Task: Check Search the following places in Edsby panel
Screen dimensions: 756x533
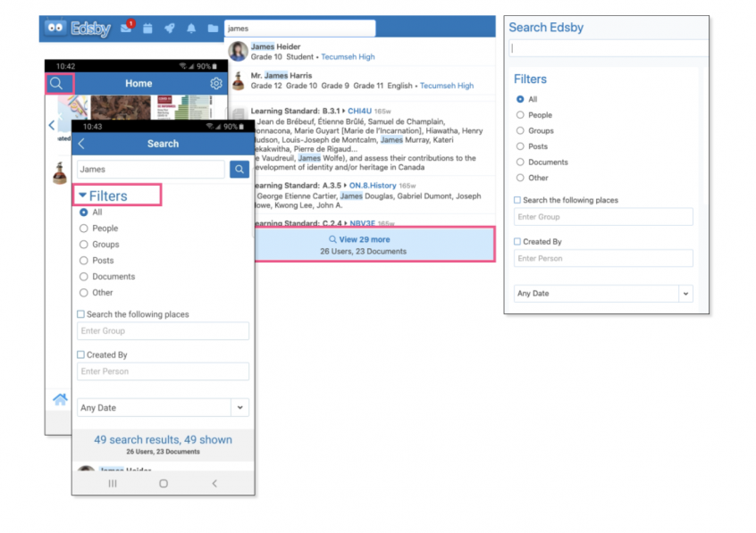Action: point(517,200)
